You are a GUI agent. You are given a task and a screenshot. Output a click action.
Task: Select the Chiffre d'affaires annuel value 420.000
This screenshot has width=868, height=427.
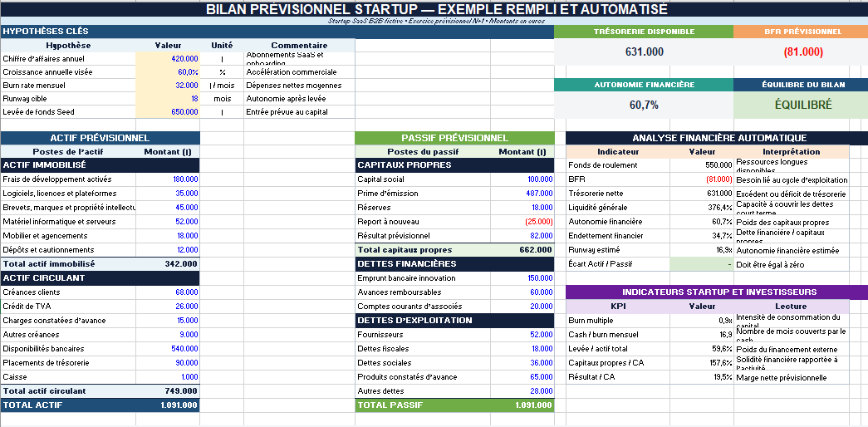167,59
